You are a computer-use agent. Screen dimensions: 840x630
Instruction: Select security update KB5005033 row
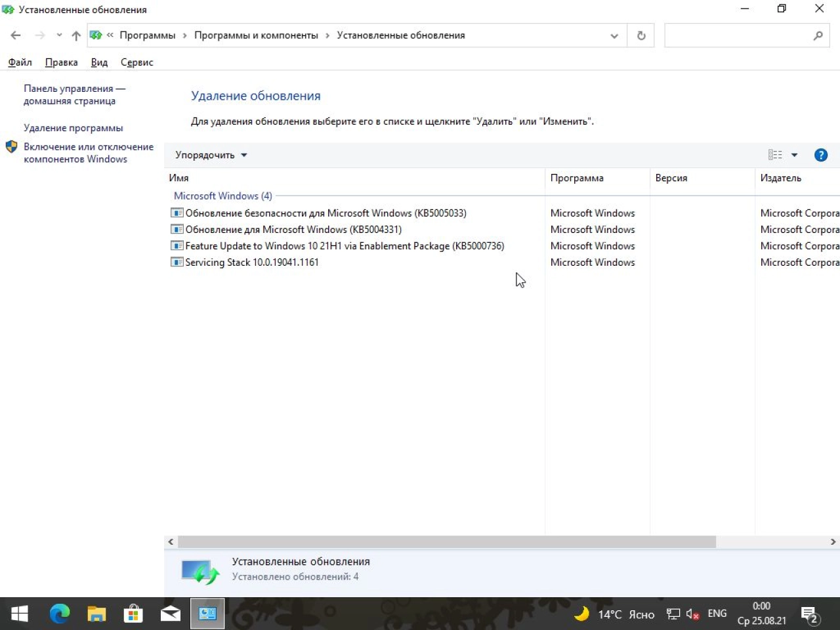502,213
